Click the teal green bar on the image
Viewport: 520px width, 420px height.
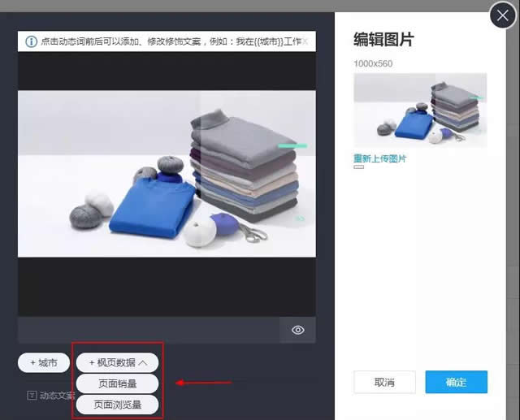(292, 146)
